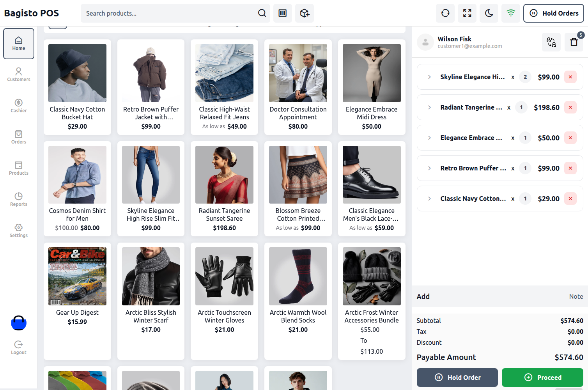Empty cart using trash icon

(x=574, y=42)
